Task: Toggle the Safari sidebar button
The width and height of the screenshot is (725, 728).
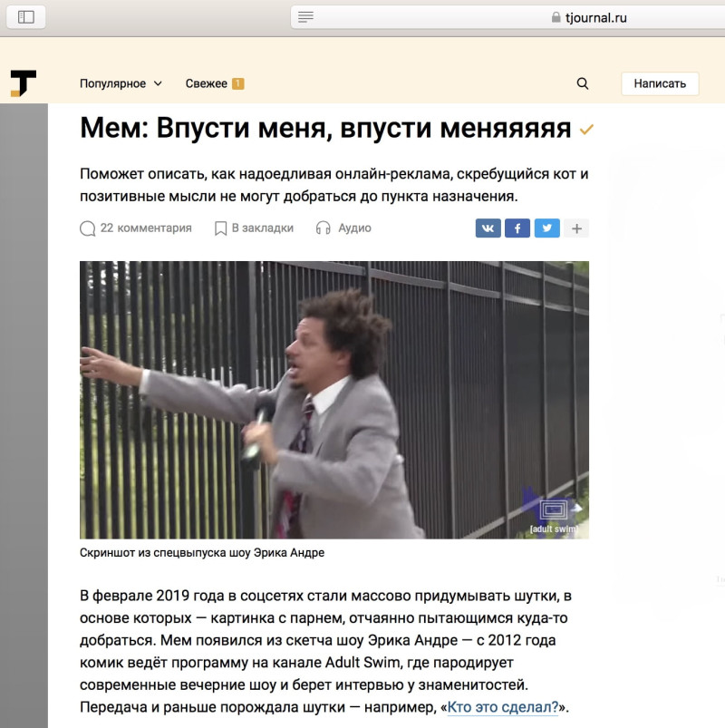Action: (x=26, y=17)
